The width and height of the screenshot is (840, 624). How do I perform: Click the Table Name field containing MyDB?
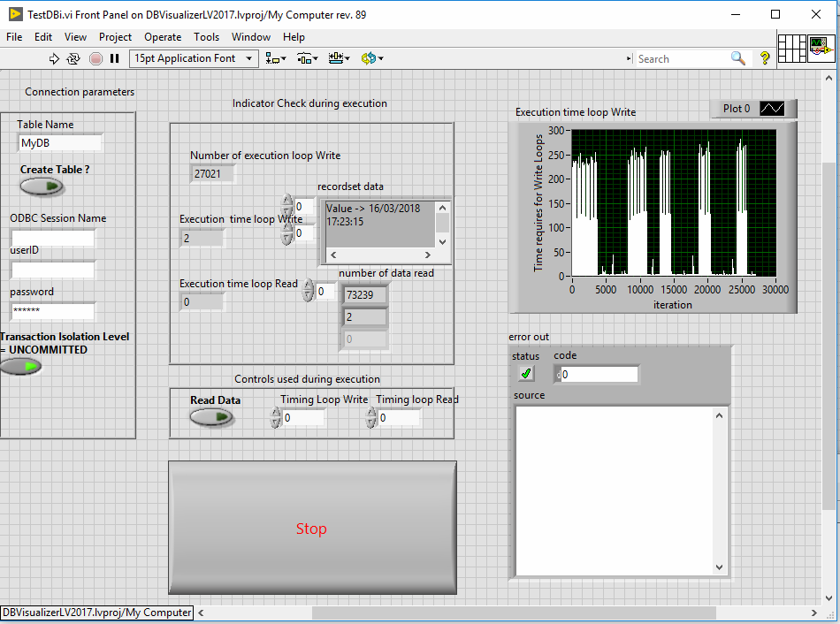point(60,143)
